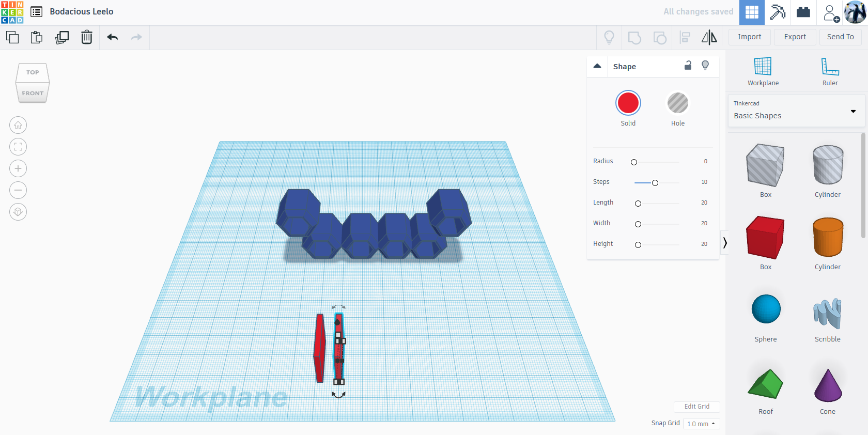Open the Blocks pickaxe mode

tap(778, 12)
